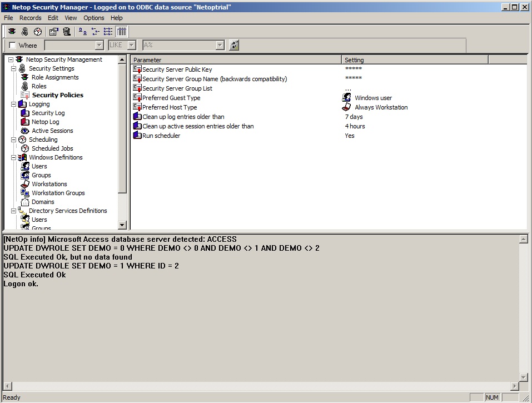Click the Active Sessions eye icon
The image size is (532, 403).
pyautogui.click(x=25, y=131)
